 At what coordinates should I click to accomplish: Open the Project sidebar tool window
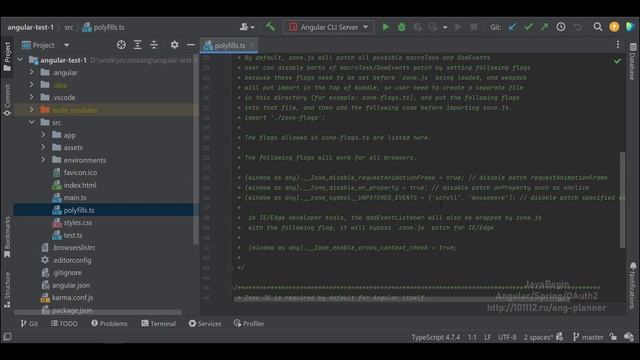pos(7,56)
